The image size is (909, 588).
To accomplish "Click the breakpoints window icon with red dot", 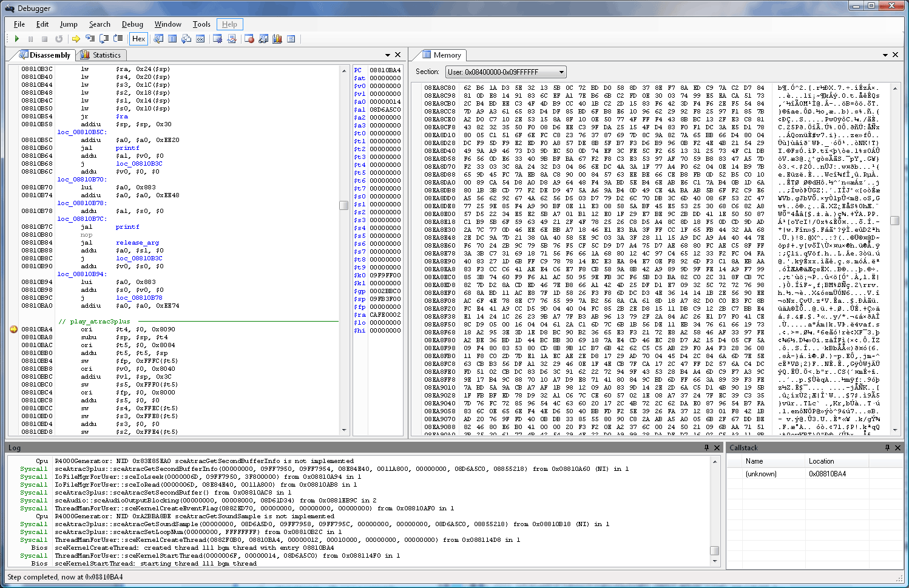I will (x=249, y=39).
